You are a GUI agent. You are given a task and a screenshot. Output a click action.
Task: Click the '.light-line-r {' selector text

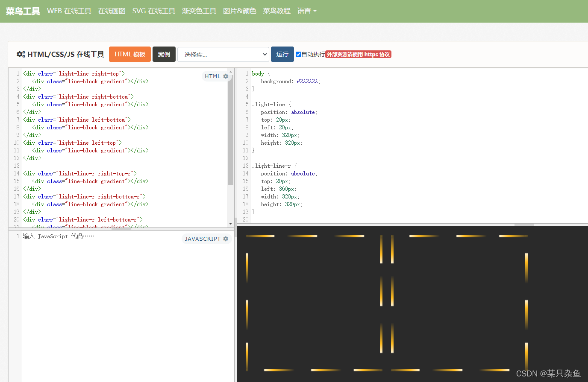click(x=274, y=166)
